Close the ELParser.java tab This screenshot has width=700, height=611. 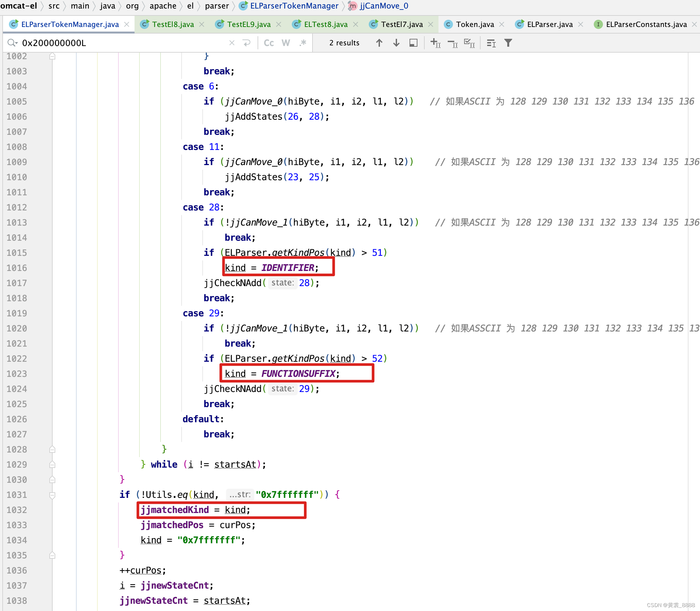(x=581, y=25)
